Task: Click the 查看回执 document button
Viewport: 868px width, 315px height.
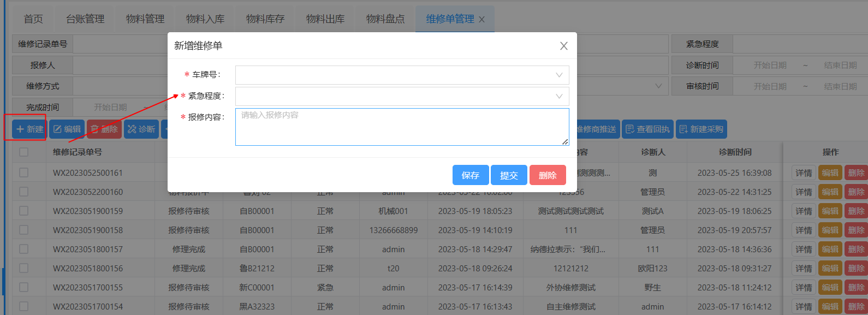Action: 647,129
